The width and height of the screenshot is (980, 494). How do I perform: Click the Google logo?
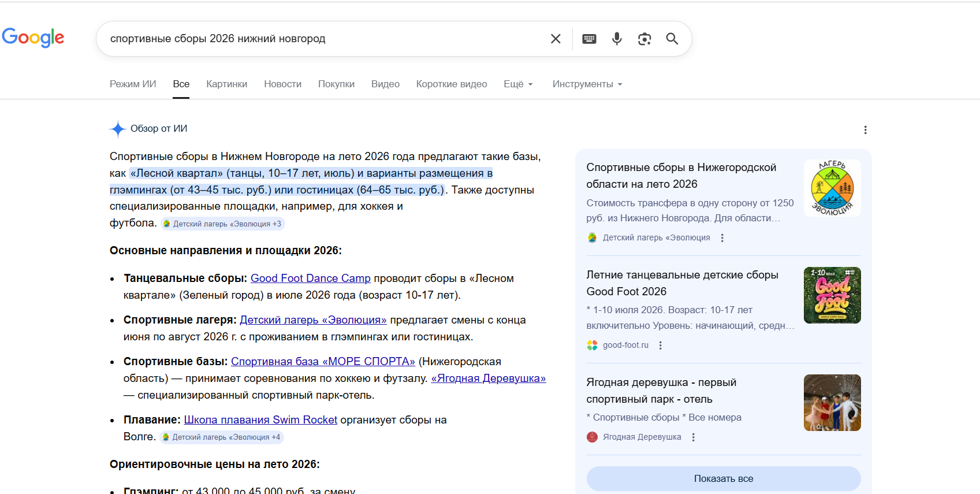click(33, 38)
